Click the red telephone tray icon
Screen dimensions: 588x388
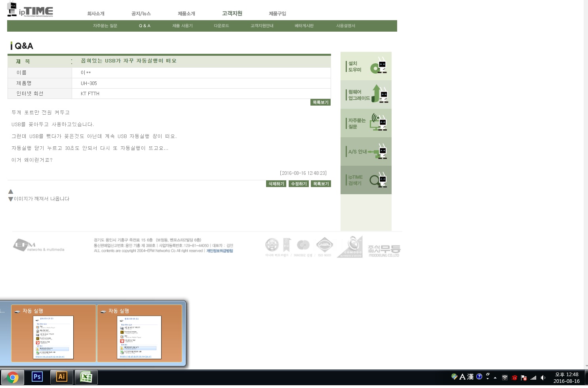(x=514, y=378)
